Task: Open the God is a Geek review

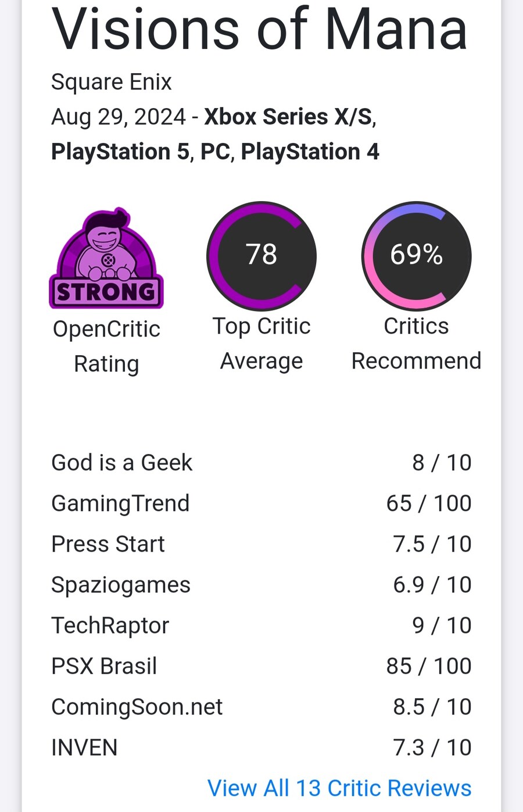Action: tap(121, 463)
